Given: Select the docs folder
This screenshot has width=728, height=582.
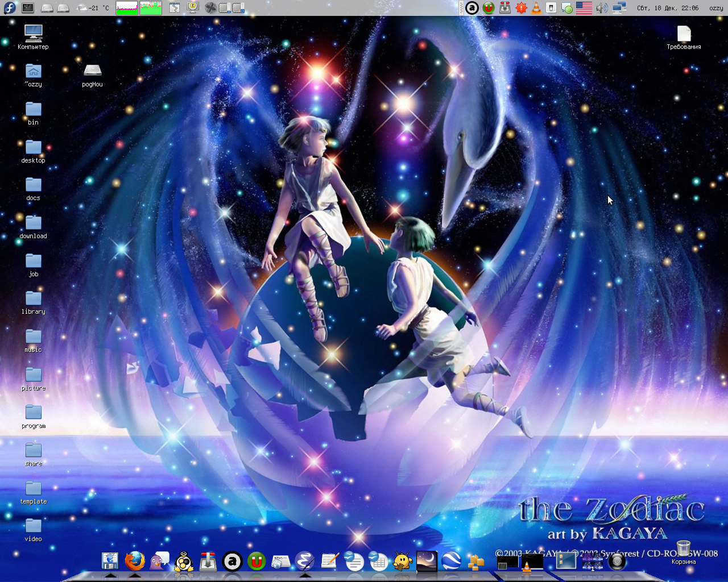Looking at the screenshot, I should coord(33,189).
